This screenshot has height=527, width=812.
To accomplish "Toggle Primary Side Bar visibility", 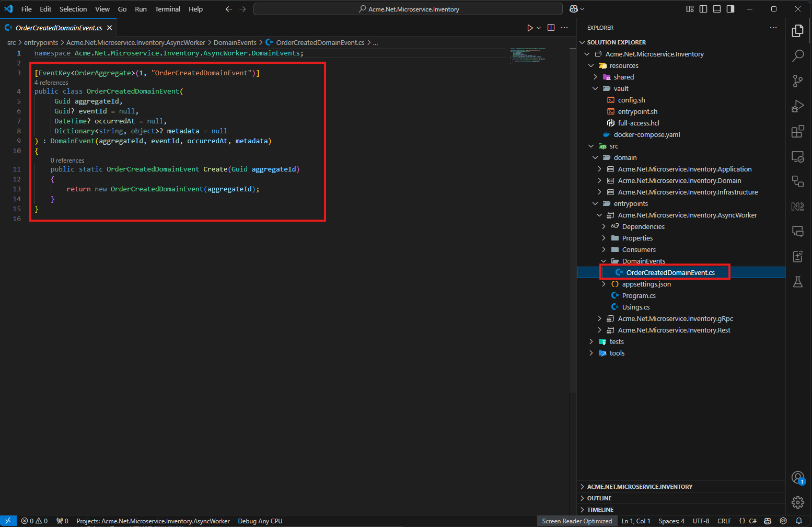I will tap(703, 9).
